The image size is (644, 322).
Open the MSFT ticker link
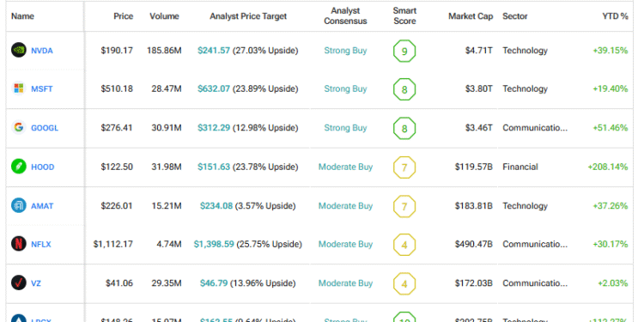[42, 88]
